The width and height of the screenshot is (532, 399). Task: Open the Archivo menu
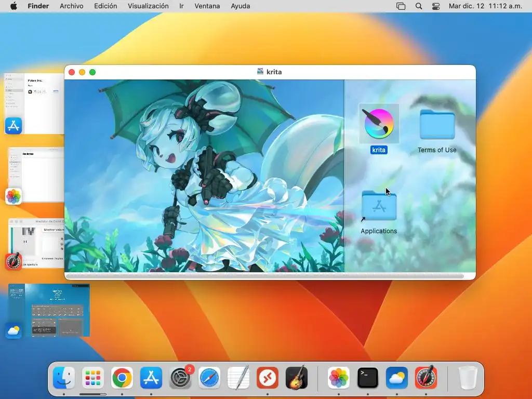(71, 6)
